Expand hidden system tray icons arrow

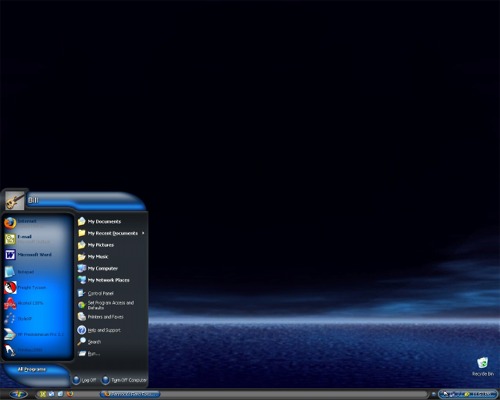click(433, 394)
